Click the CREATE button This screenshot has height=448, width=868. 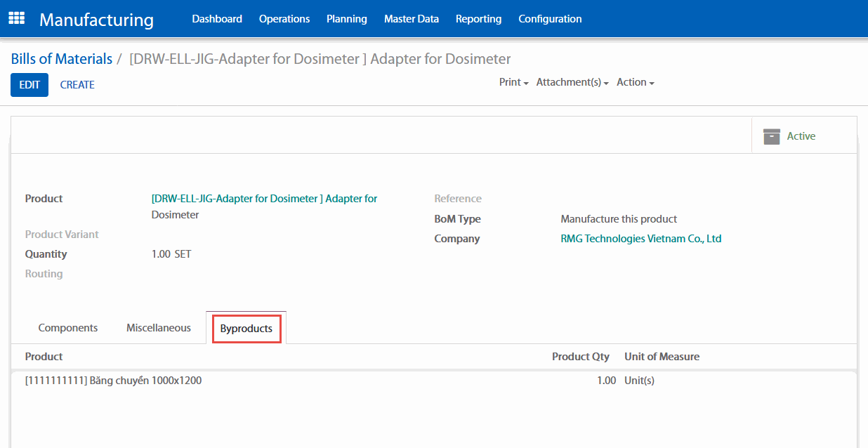tap(77, 85)
